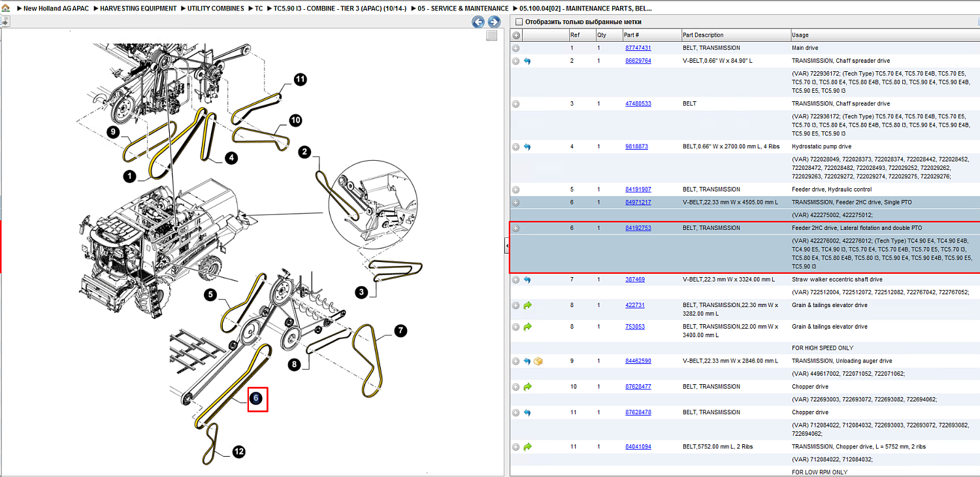Open the side panel arrow icon under the home icon
980x477 pixels.
(5, 22)
